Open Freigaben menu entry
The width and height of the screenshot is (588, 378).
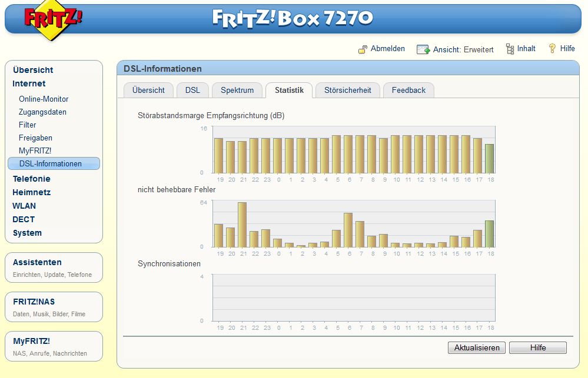[x=35, y=138]
